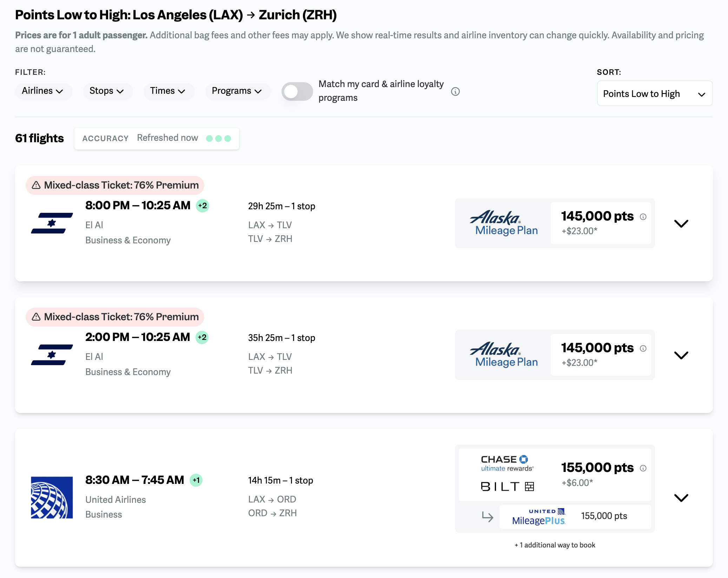Click the United Airlines globe logo

pyautogui.click(x=52, y=497)
